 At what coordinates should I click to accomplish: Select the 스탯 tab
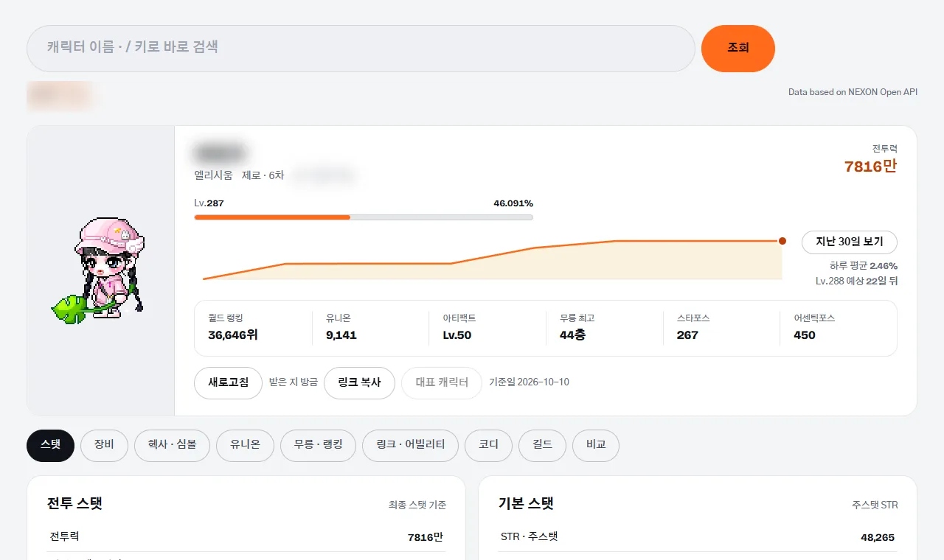click(x=51, y=446)
